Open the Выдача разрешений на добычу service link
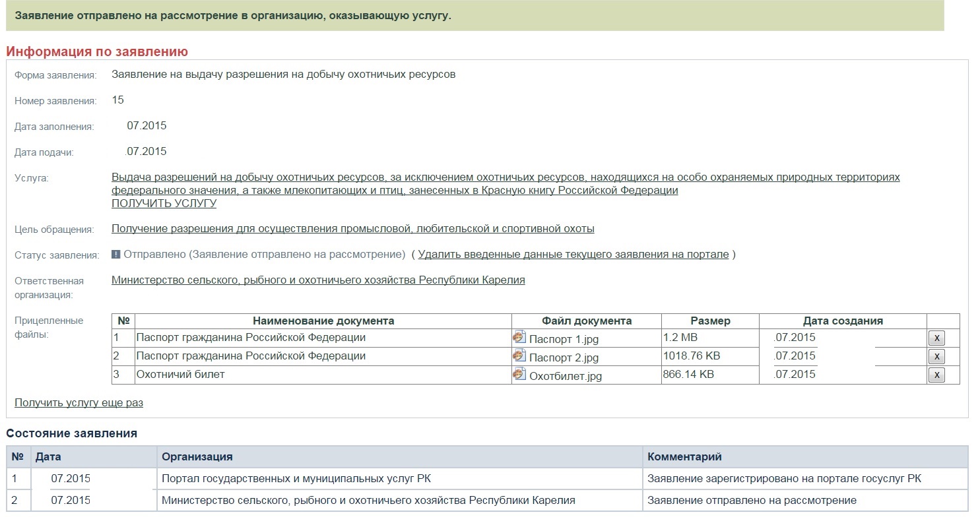The height and width of the screenshot is (529, 980). tap(506, 177)
